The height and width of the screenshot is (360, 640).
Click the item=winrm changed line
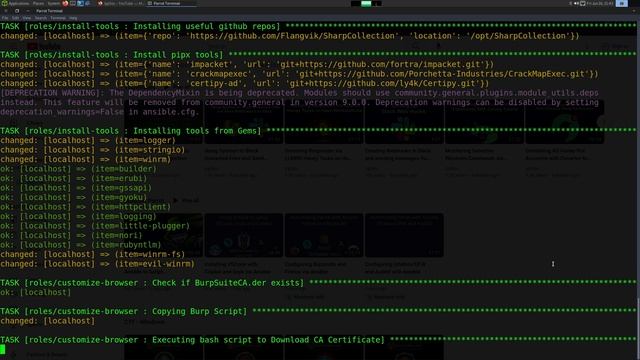click(x=86, y=159)
